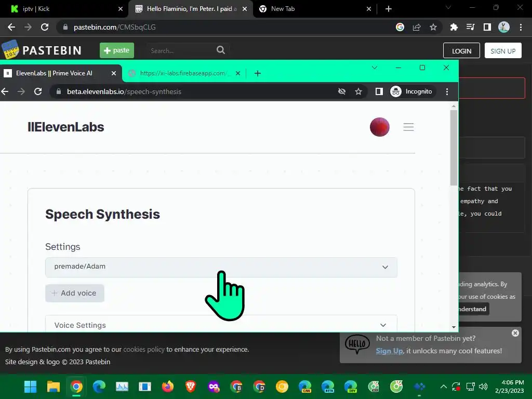The height and width of the screenshot is (399, 532).
Task: Click the third-party cookies blocked eye icon
Action: point(342,91)
